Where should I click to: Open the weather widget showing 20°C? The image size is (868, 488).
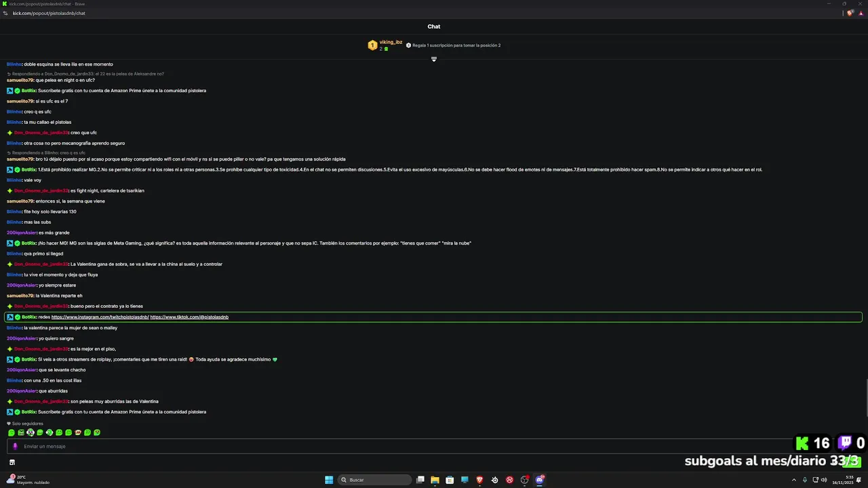click(27, 480)
